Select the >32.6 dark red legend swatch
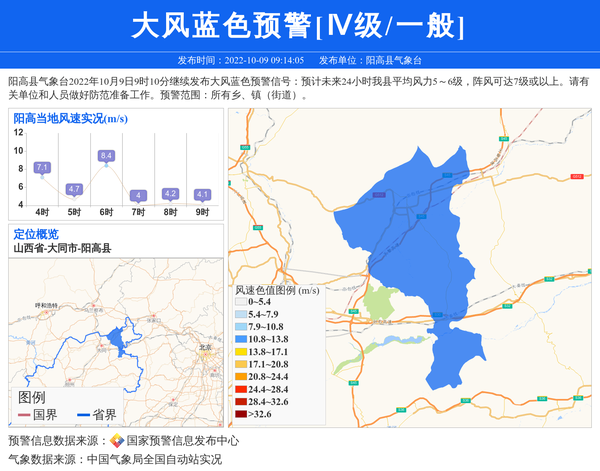This screenshot has width=600, height=471. pos(241,413)
